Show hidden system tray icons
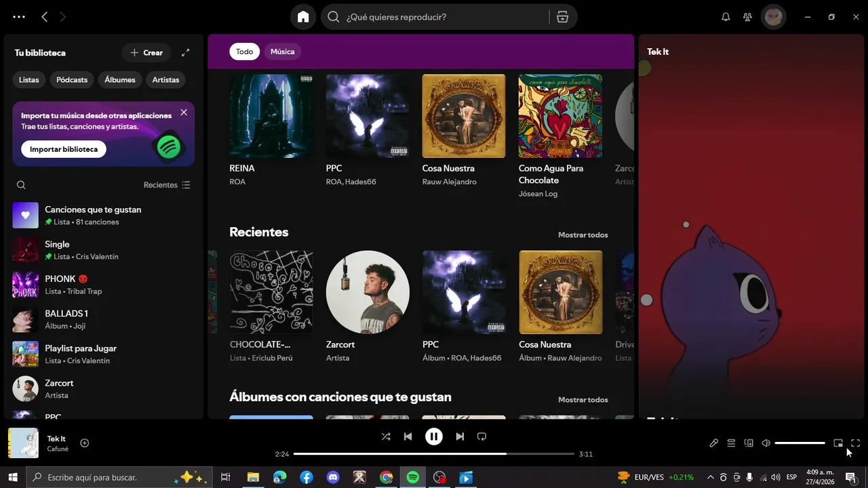 [x=710, y=477]
